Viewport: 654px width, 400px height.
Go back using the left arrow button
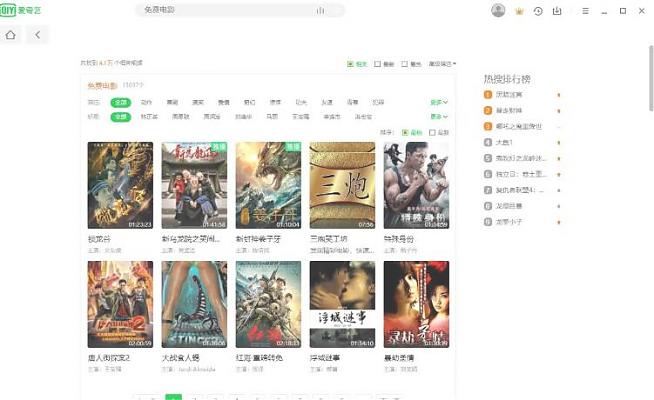(x=37, y=35)
